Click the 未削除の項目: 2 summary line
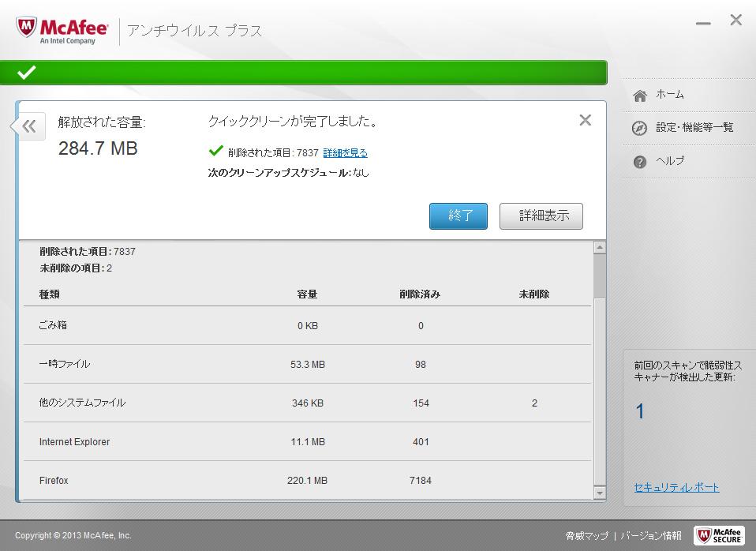Viewport: 756px width, 551px height. click(76, 268)
